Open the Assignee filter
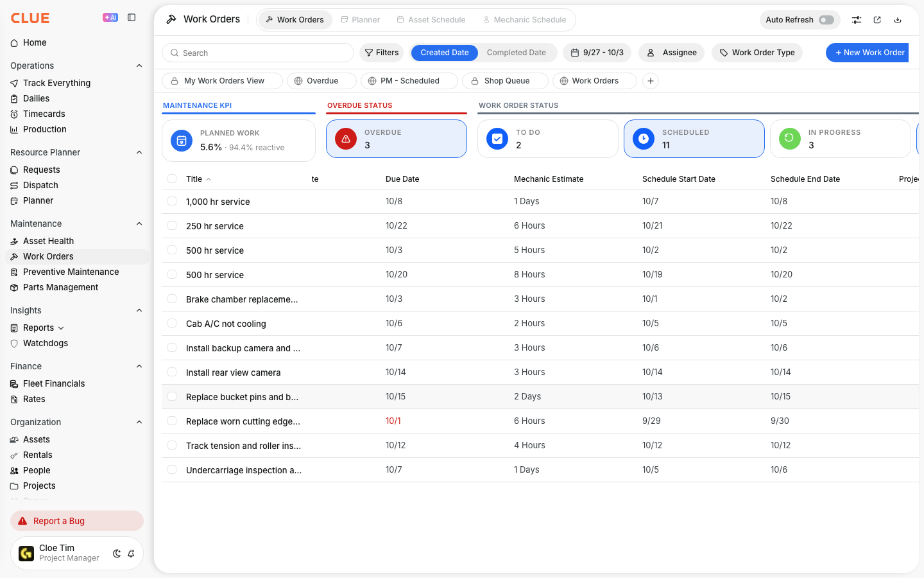 pyautogui.click(x=672, y=53)
